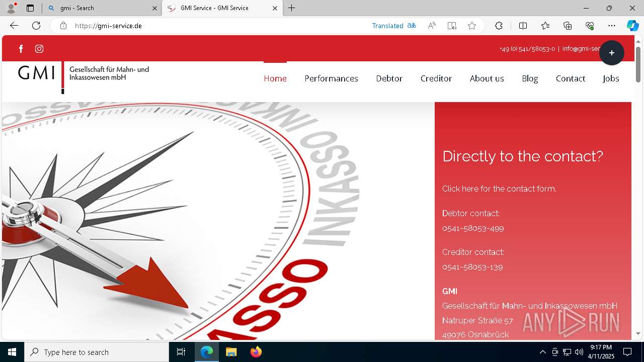Screen dimensions: 644x362
Task: Close the GMI Service tab
Action: point(275,8)
